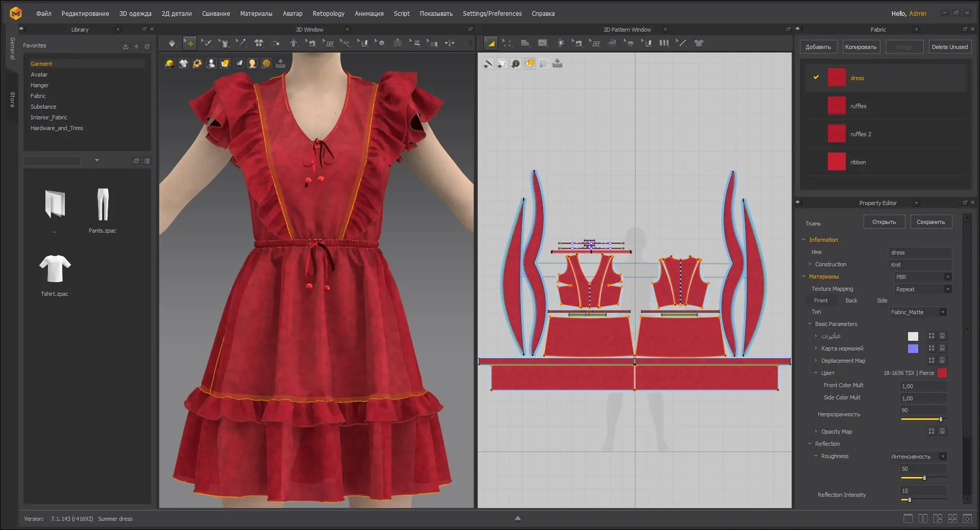Toggle garment visibility icon in 2D window
The height and width of the screenshot is (530, 980).
click(x=502, y=63)
